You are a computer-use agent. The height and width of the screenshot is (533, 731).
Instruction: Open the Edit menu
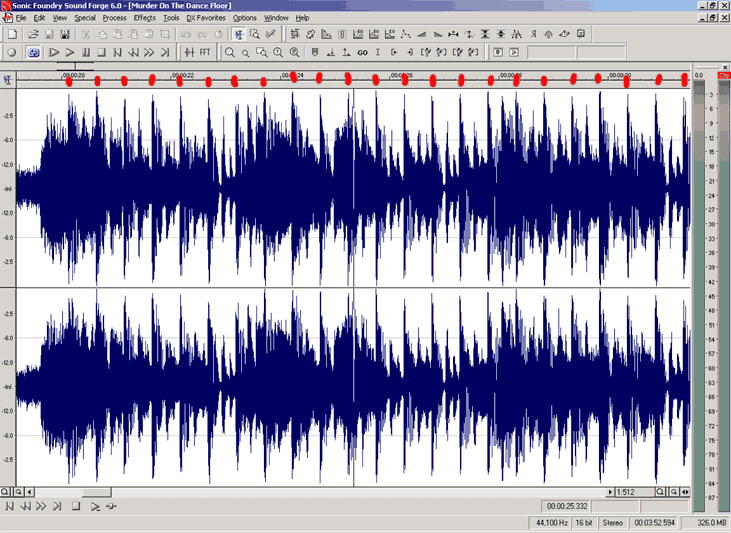[x=39, y=18]
